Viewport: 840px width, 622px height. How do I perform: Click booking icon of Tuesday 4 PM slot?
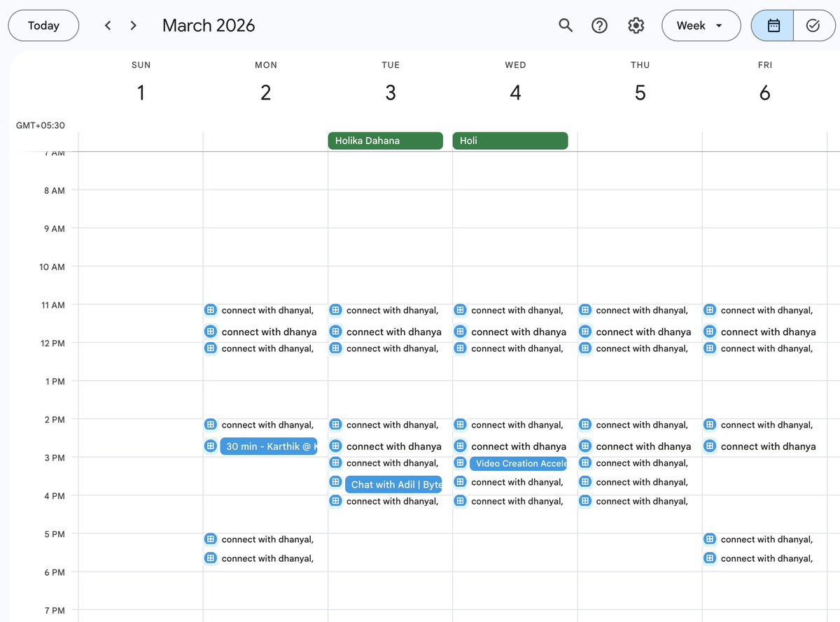(x=335, y=501)
